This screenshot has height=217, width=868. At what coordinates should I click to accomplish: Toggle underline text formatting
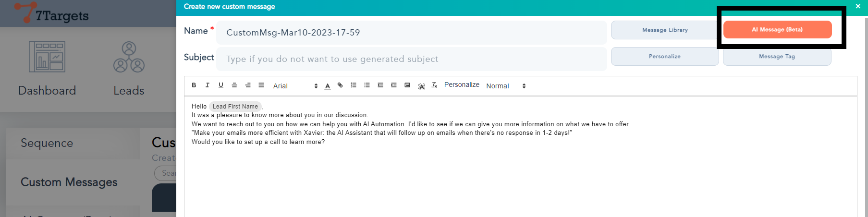point(221,85)
